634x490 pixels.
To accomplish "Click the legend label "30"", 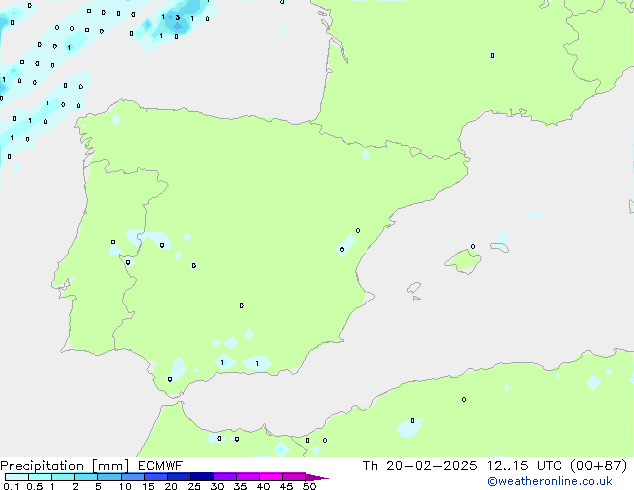I will [217, 486].
